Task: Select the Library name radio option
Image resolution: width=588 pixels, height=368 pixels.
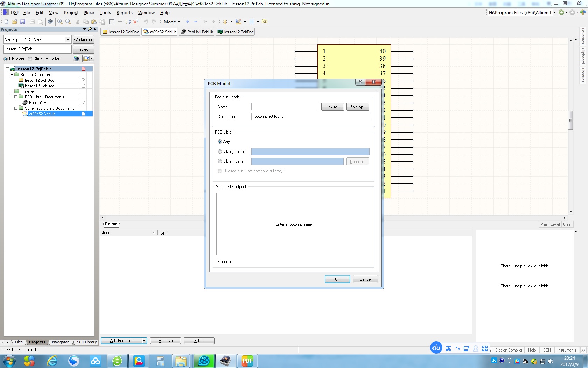Action: (220, 151)
